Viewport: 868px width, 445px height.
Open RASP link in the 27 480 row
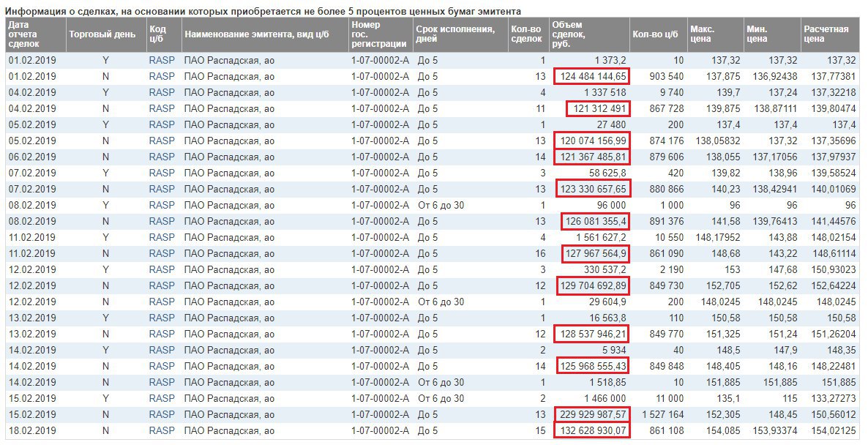click(162, 124)
